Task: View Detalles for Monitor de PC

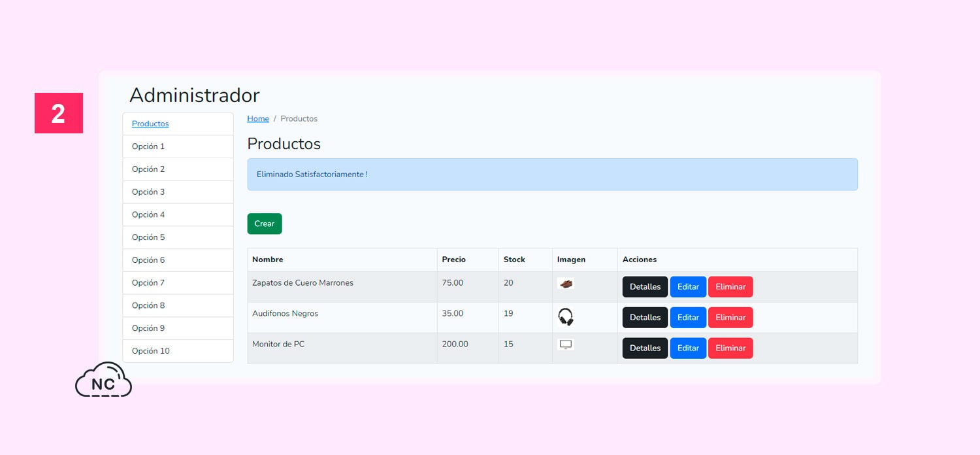Action: [645, 348]
